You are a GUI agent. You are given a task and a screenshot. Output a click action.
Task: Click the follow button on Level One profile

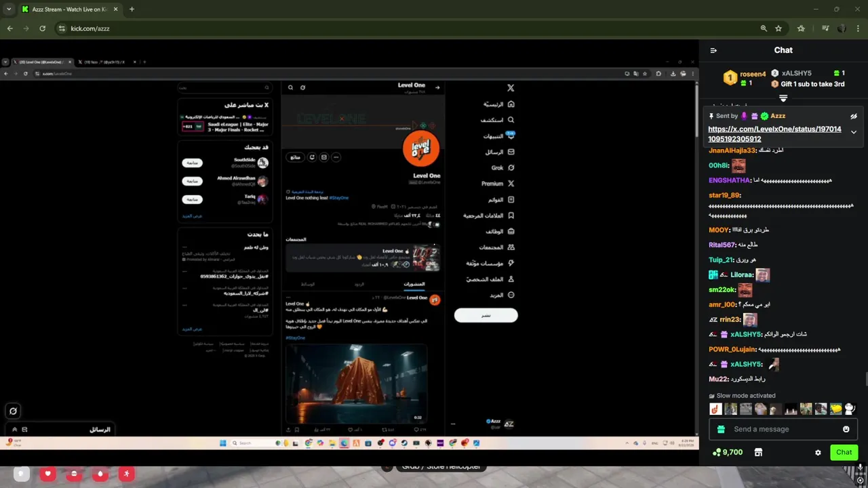295,157
